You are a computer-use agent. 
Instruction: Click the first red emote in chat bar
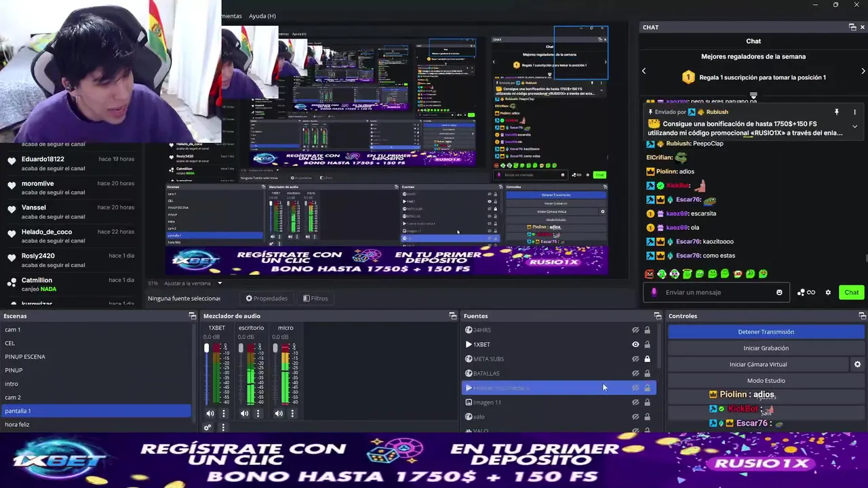pos(650,274)
